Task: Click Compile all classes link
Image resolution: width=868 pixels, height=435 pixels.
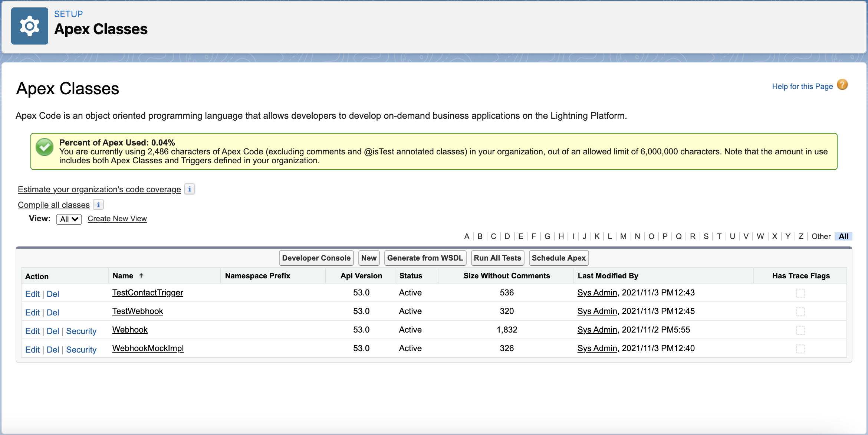Action: (x=54, y=205)
